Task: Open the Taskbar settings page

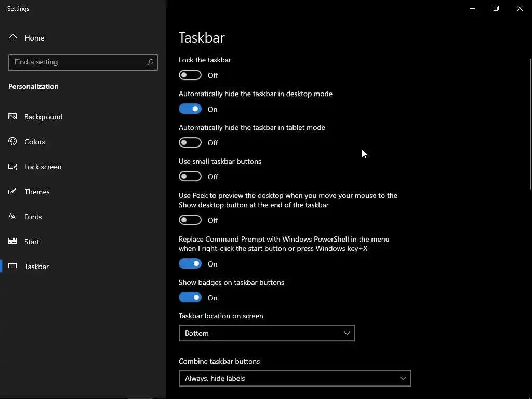Action: click(36, 267)
